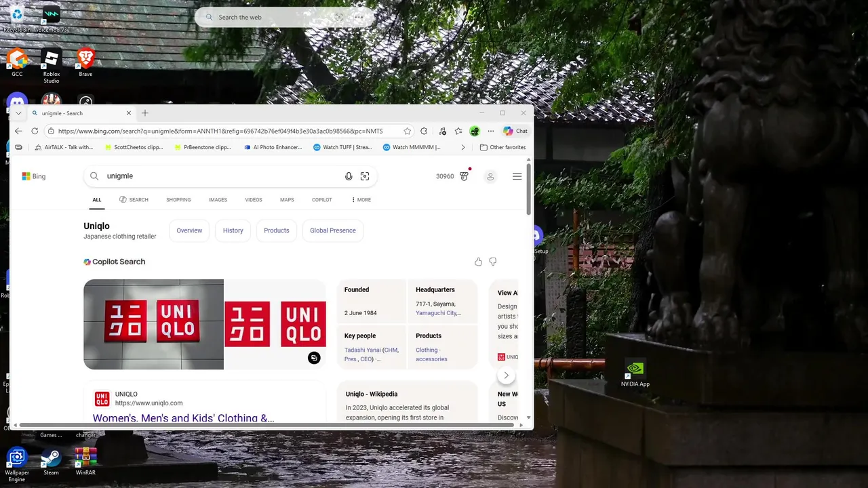Refresh the Bing search page
Image resolution: width=868 pixels, height=488 pixels.
point(35,131)
